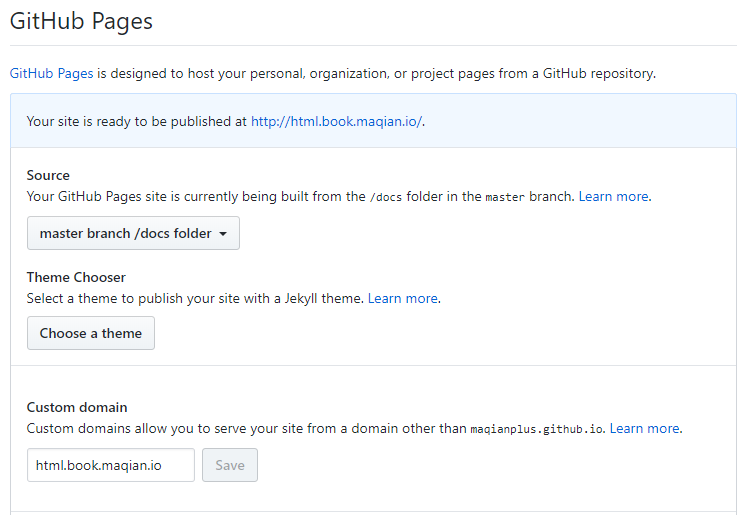
Task: Click the /docs code text in Source description
Action: [x=386, y=197]
